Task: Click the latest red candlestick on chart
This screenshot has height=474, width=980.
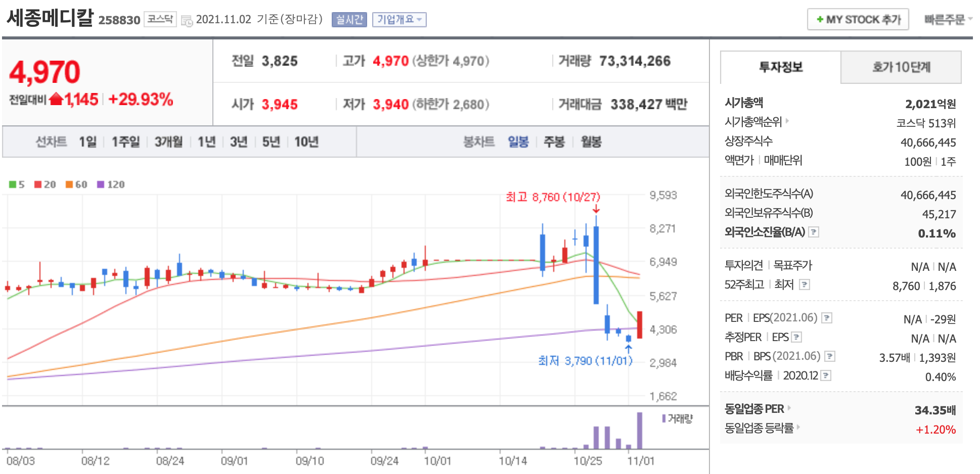Action: (x=640, y=324)
